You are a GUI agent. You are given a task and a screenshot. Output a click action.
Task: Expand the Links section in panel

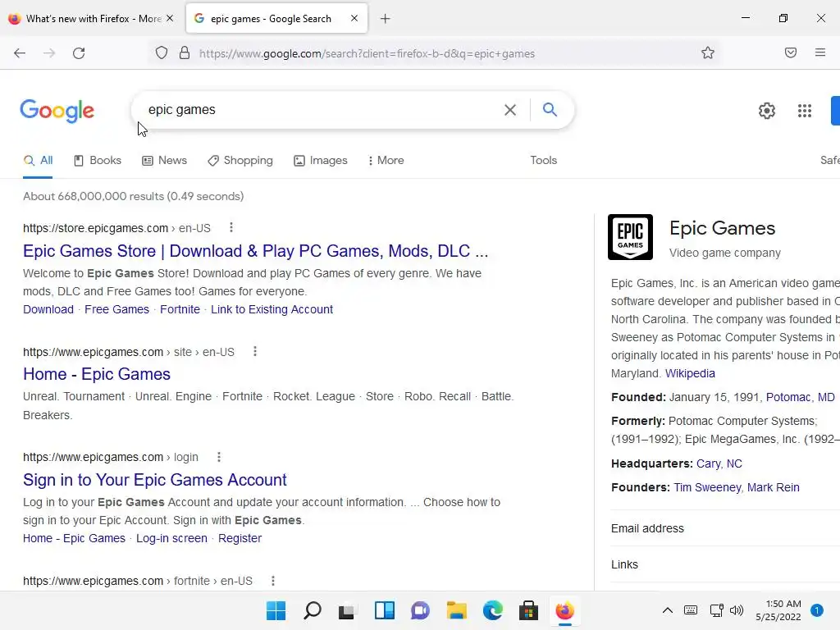725,564
